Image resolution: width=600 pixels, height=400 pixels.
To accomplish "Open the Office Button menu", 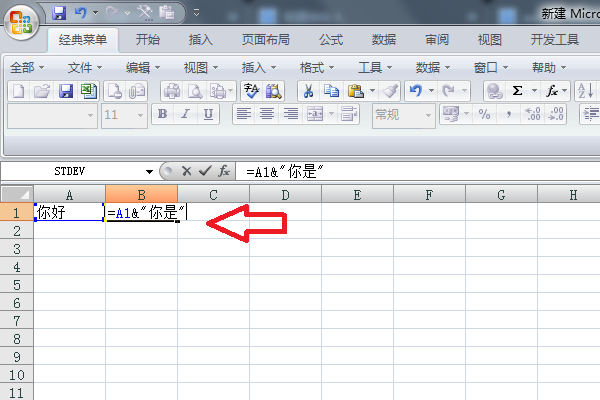I will [21, 22].
